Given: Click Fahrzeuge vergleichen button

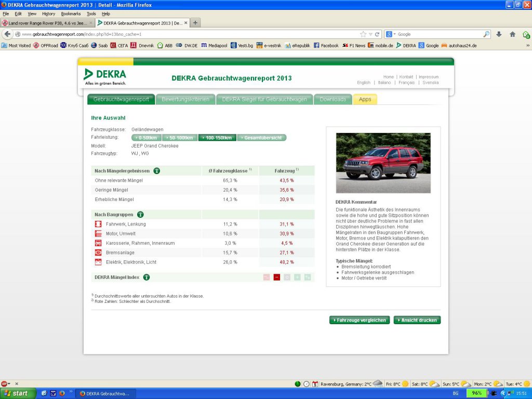Looking at the screenshot, I should [x=359, y=320].
